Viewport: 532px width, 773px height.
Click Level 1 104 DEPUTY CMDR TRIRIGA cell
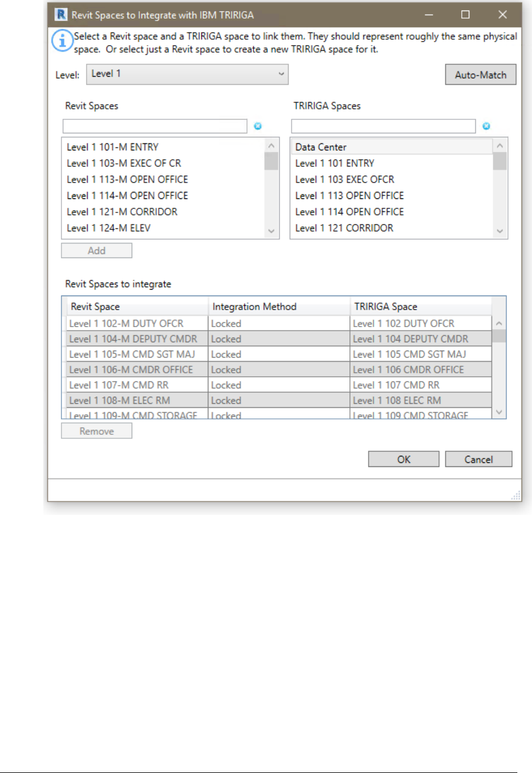[421, 339]
